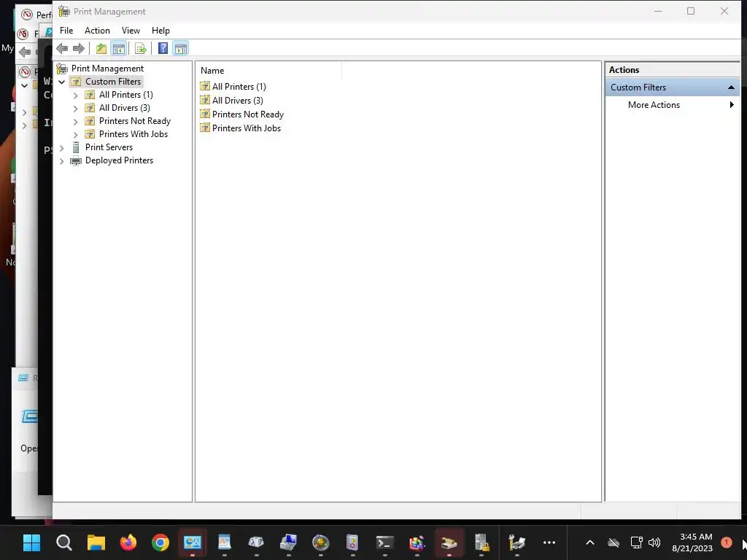This screenshot has height=560, width=747.
Task: Open the View menu
Action: click(x=131, y=31)
